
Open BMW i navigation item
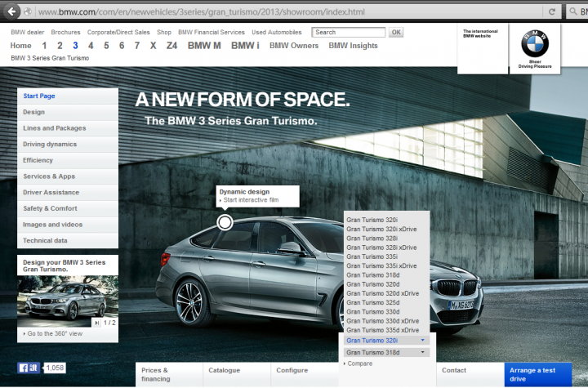point(245,46)
